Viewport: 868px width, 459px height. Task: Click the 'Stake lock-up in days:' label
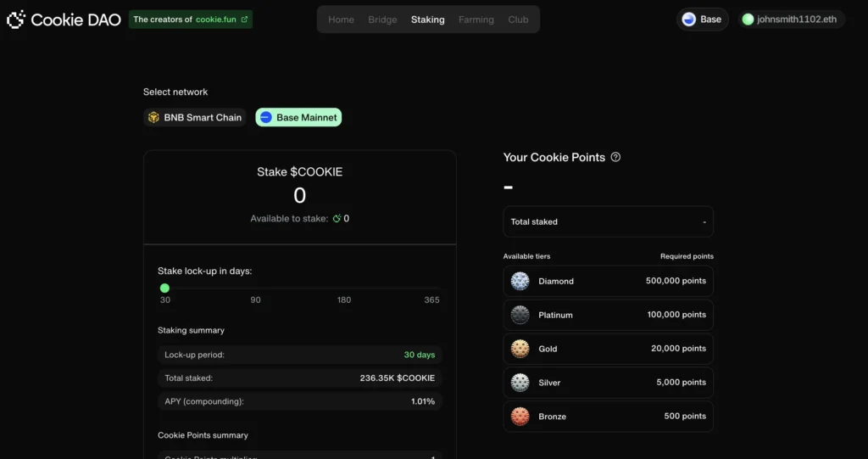[205, 271]
